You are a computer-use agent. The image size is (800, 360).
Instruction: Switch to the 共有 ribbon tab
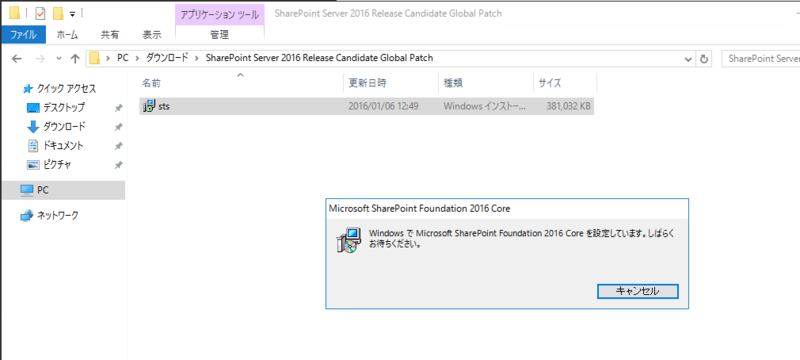tap(110, 35)
